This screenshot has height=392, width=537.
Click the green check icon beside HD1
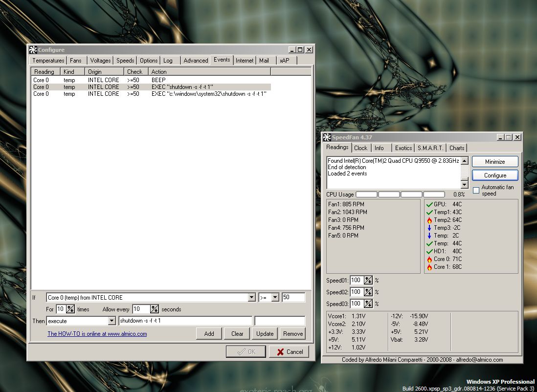click(x=429, y=251)
